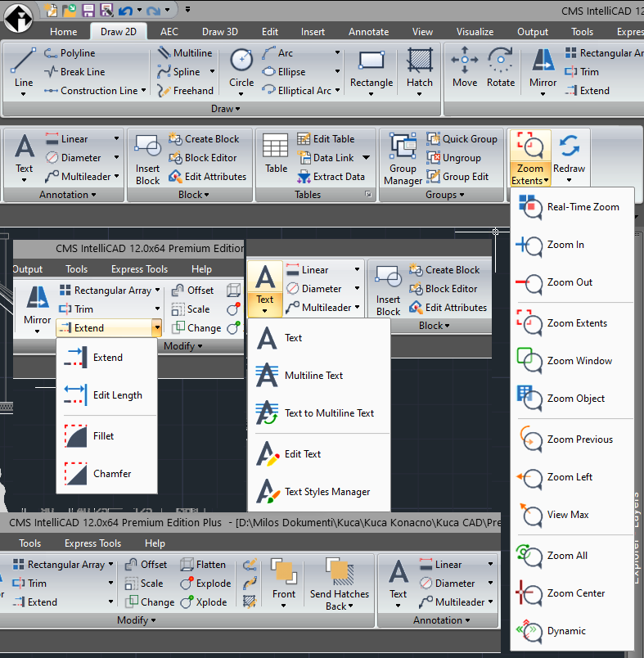Expand the Annotation panel in second ribbon

point(68,195)
